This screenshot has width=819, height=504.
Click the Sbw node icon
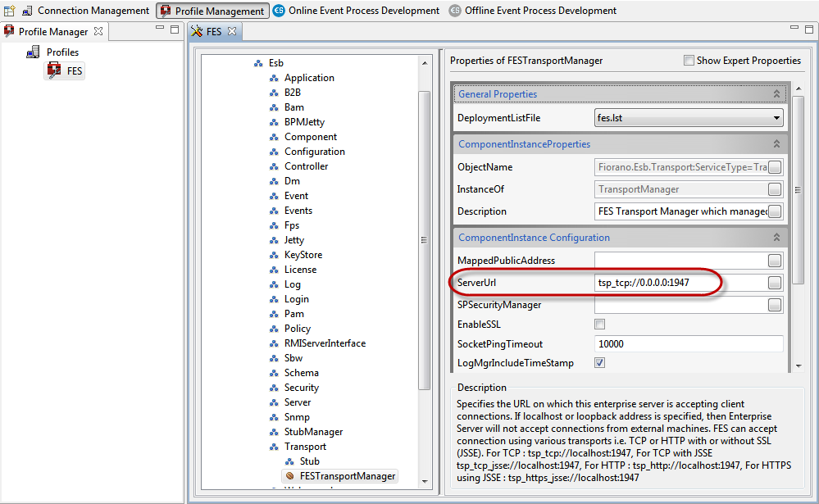(274, 358)
